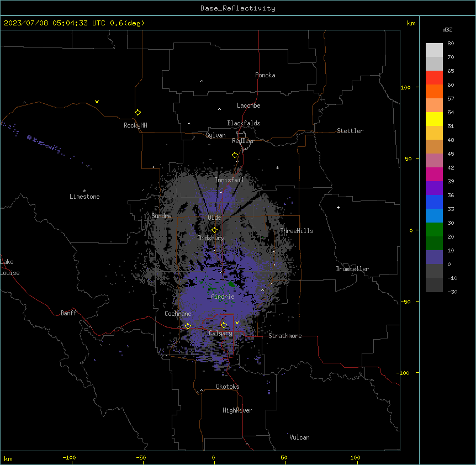
Task: Click the RockyMH label
Action: tap(135, 125)
